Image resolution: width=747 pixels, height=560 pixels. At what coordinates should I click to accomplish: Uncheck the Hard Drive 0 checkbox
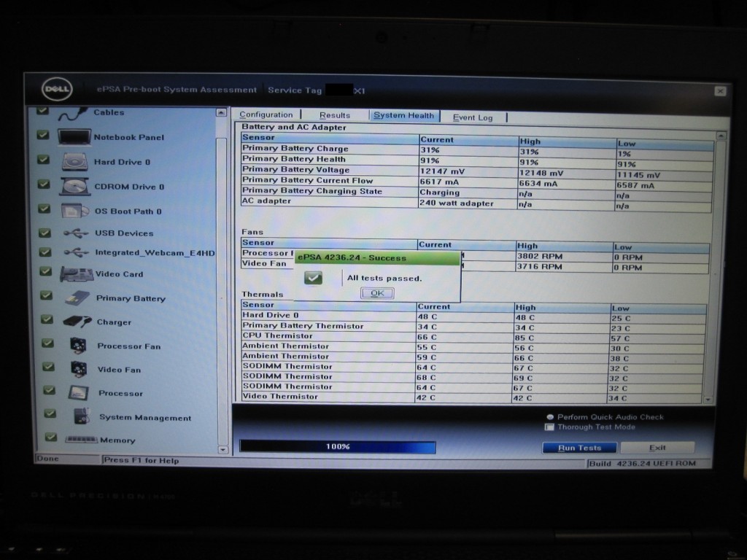coord(43,160)
